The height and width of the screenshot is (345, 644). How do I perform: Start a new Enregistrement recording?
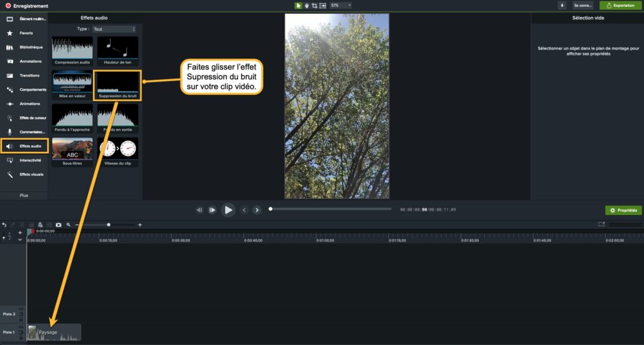tap(26, 6)
